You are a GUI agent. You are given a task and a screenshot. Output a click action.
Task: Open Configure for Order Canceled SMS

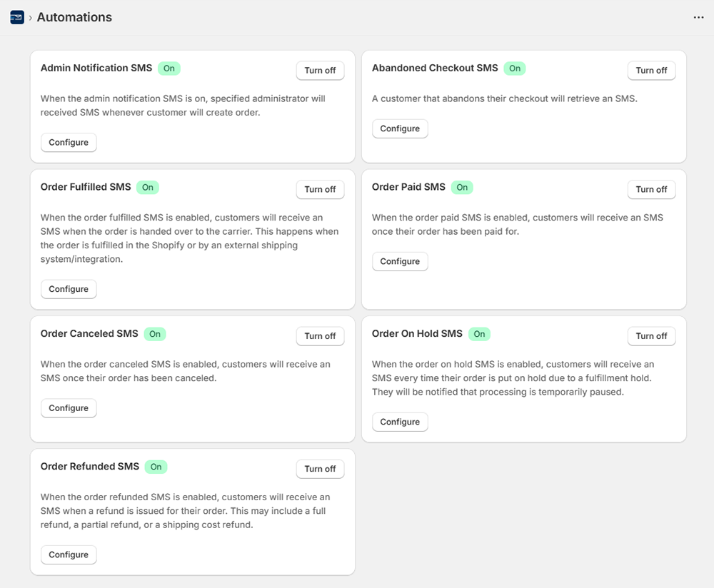(x=69, y=408)
